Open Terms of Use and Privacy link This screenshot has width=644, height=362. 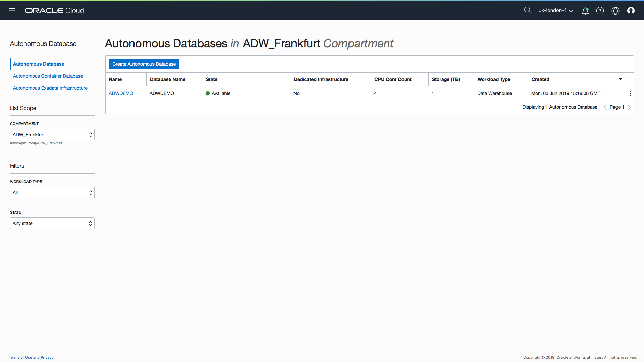(x=31, y=357)
